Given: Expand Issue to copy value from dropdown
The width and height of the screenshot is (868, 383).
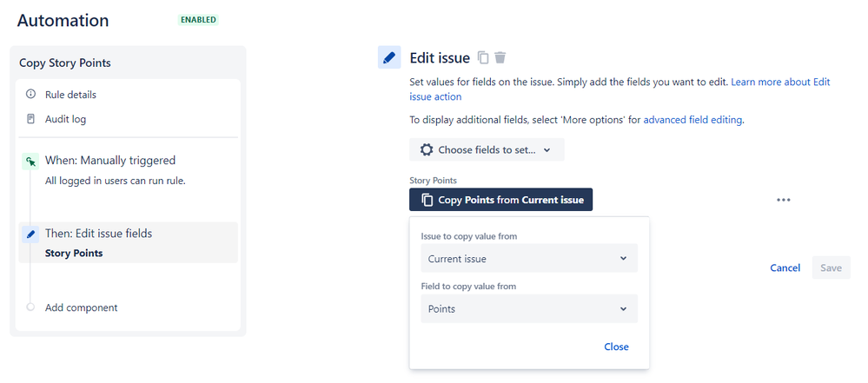Looking at the screenshot, I should point(529,259).
